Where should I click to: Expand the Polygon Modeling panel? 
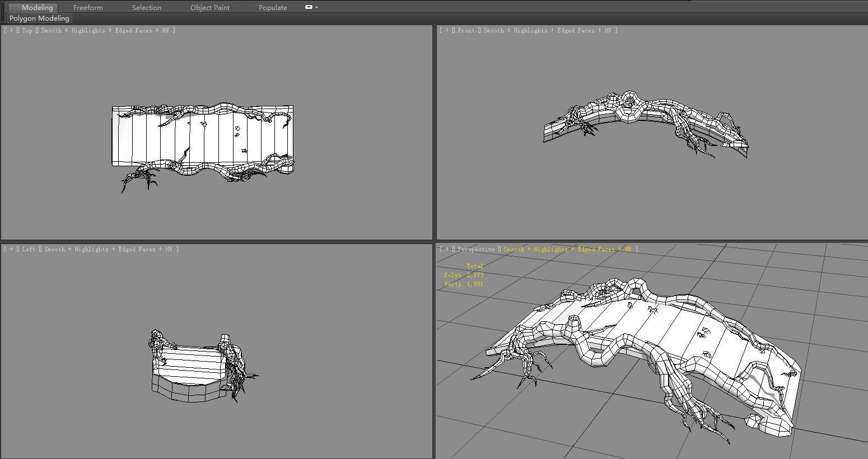click(39, 18)
